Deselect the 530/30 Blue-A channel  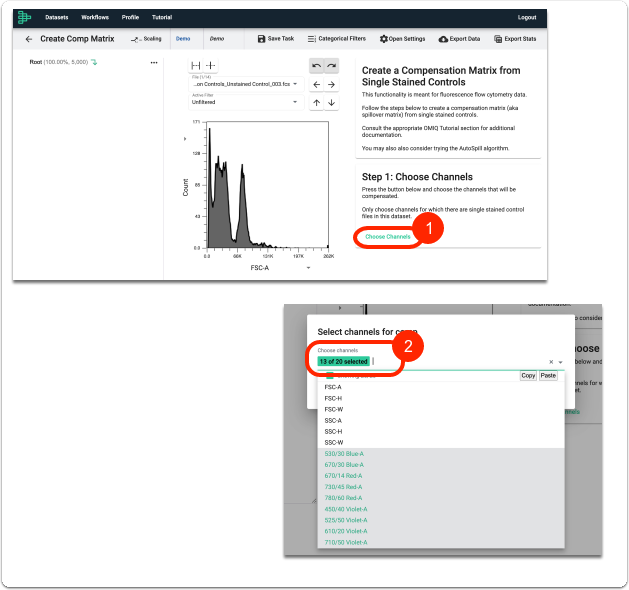coord(441,454)
